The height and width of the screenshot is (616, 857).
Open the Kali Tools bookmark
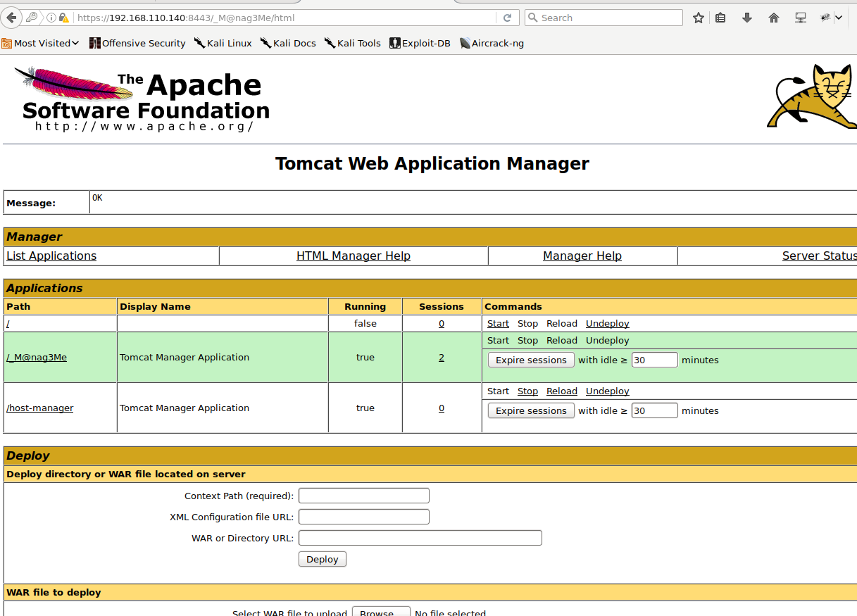352,43
